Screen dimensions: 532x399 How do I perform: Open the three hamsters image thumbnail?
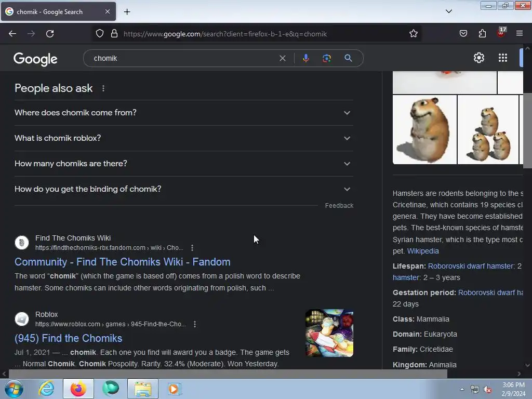coord(488,129)
